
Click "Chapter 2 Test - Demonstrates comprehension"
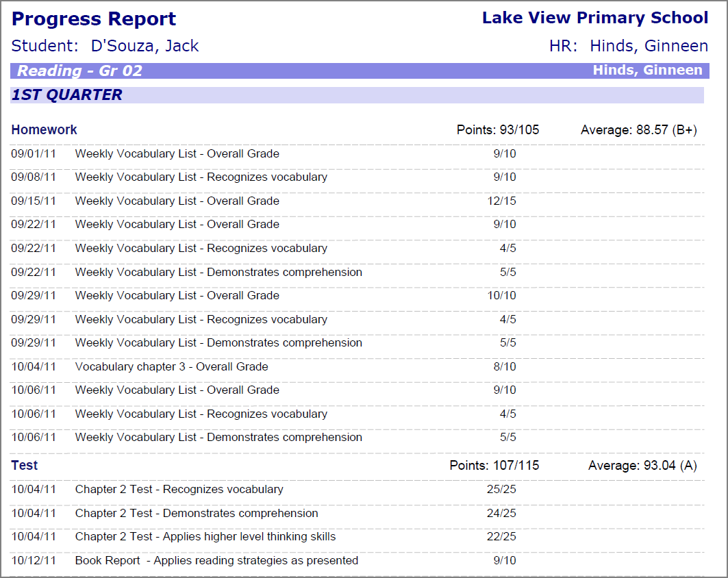(x=197, y=514)
